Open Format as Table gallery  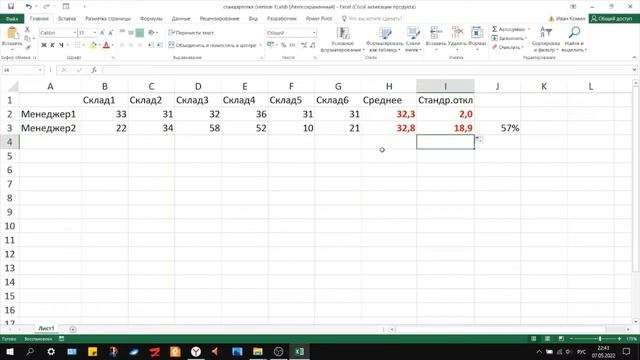384,39
